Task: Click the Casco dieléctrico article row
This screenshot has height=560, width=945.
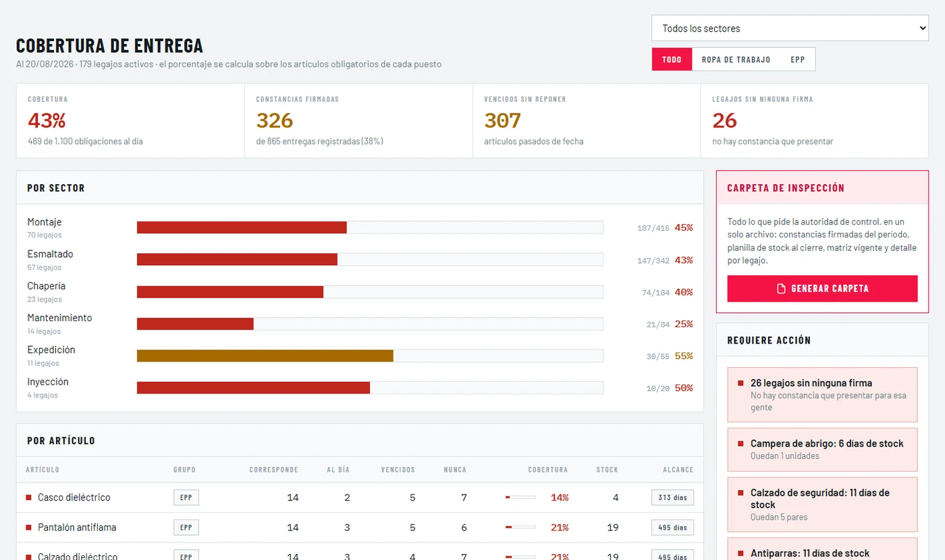Action: (x=360, y=498)
